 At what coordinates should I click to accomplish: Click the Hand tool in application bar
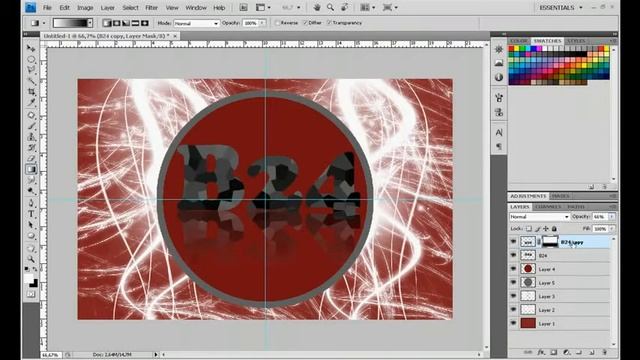click(317, 7)
